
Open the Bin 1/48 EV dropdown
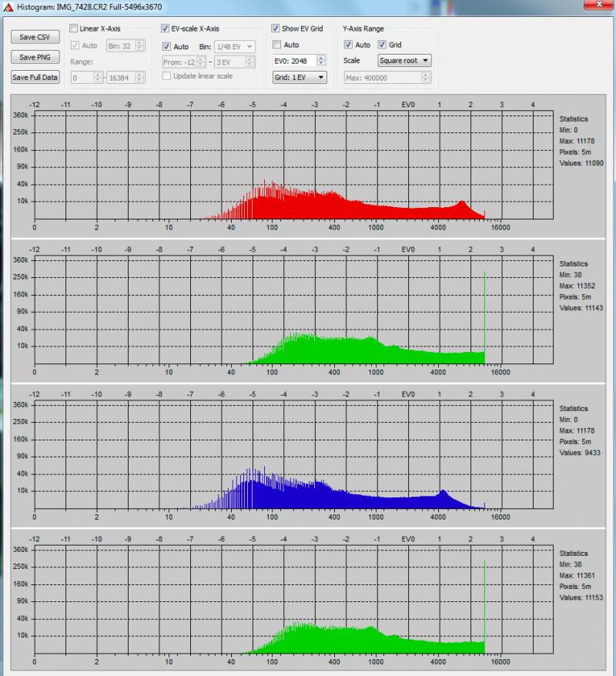(x=235, y=46)
